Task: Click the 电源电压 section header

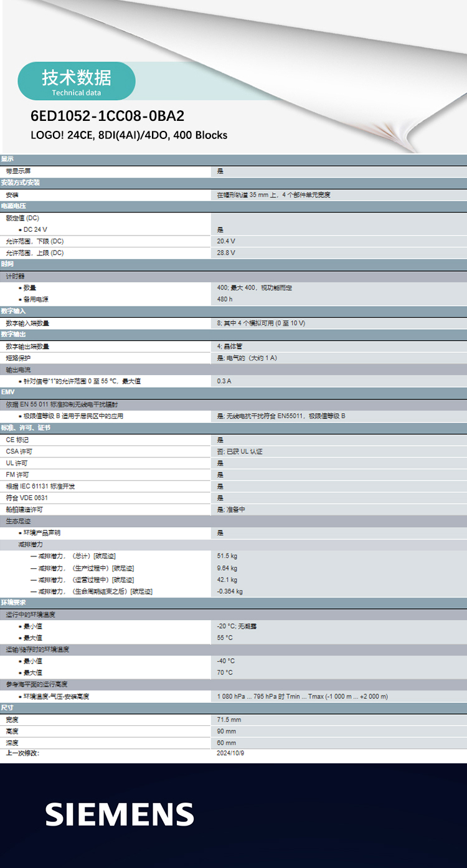Action: click(x=233, y=206)
